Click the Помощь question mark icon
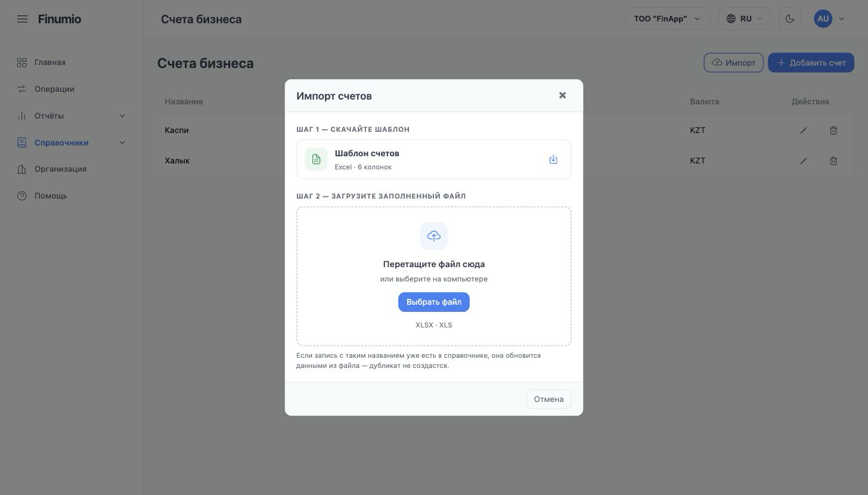868x495 pixels. point(22,196)
